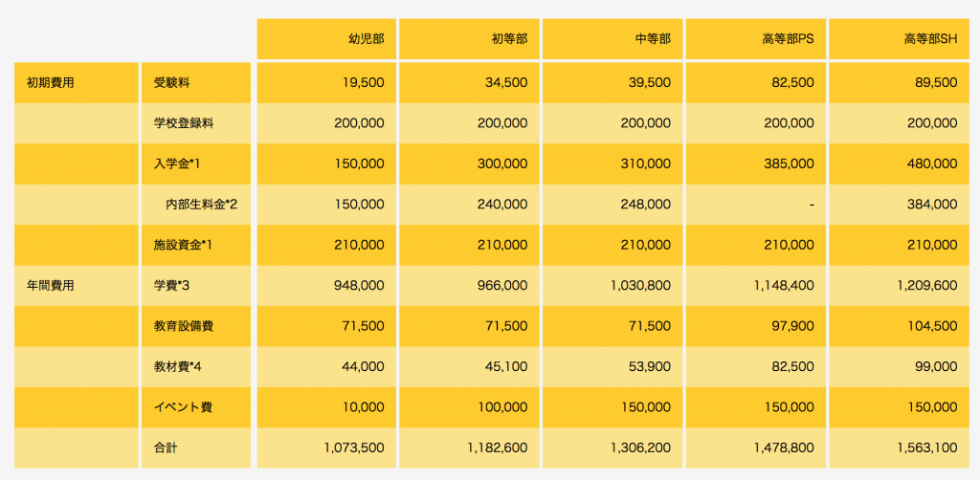Select the 年間費用 category cell

[x=52, y=285]
